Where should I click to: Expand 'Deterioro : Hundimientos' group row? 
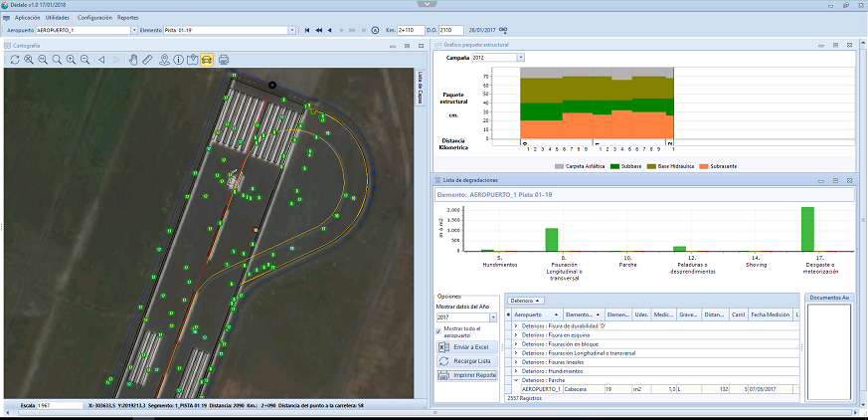click(x=516, y=370)
